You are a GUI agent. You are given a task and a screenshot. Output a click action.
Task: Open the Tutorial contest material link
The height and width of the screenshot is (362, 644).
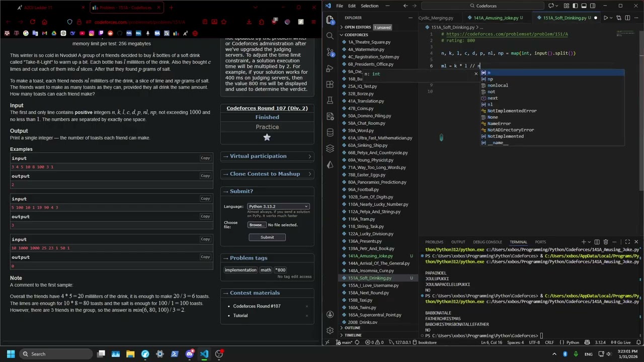click(x=240, y=315)
